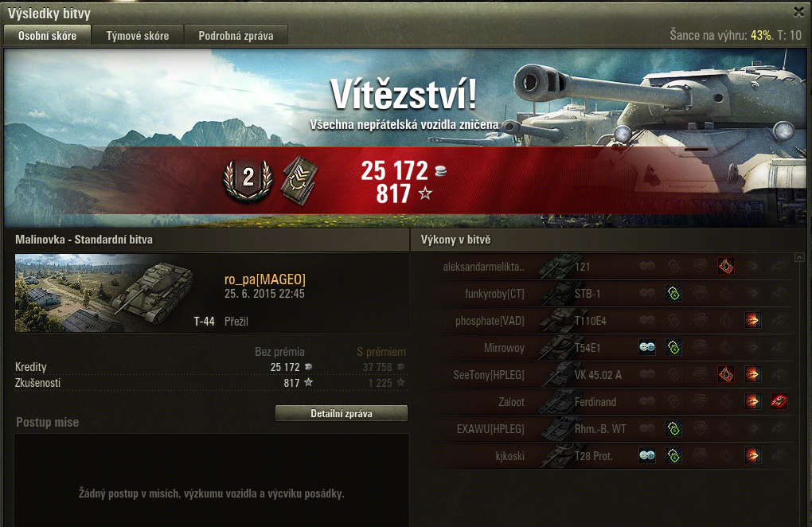Viewport: 812px width, 527px height.
Task: Click the red destroyed-tank icon on the Ferdinand row
Action: click(x=779, y=401)
